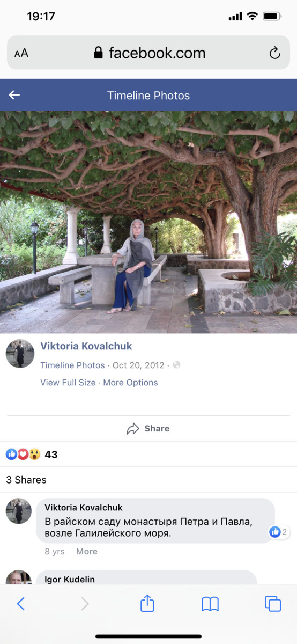The height and width of the screenshot is (644, 297).
Task: Open the photo of woman under tree
Action: coord(148,222)
